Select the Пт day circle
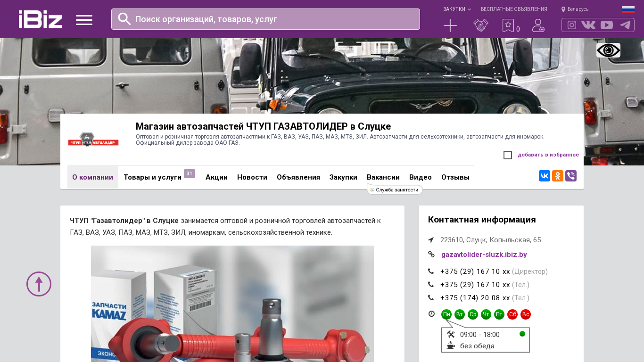The height and width of the screenshot is (362, 644). pos(499,314)
